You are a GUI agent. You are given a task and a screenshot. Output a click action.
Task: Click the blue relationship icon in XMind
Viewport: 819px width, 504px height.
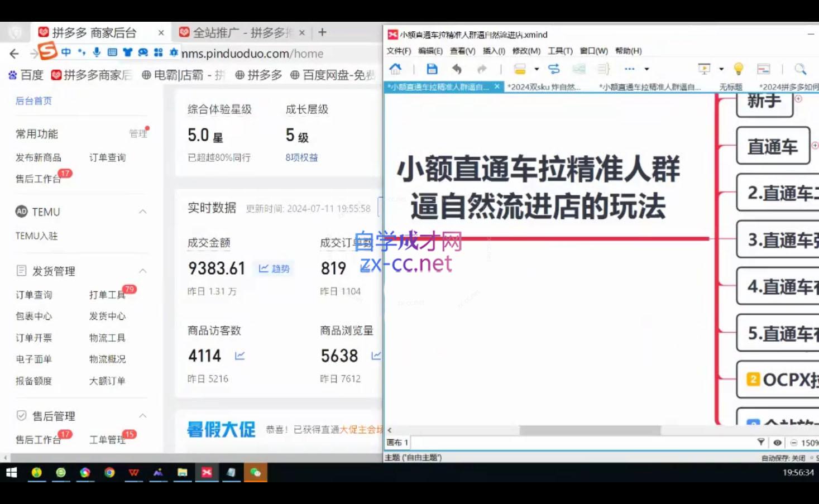tap(554, 69)
